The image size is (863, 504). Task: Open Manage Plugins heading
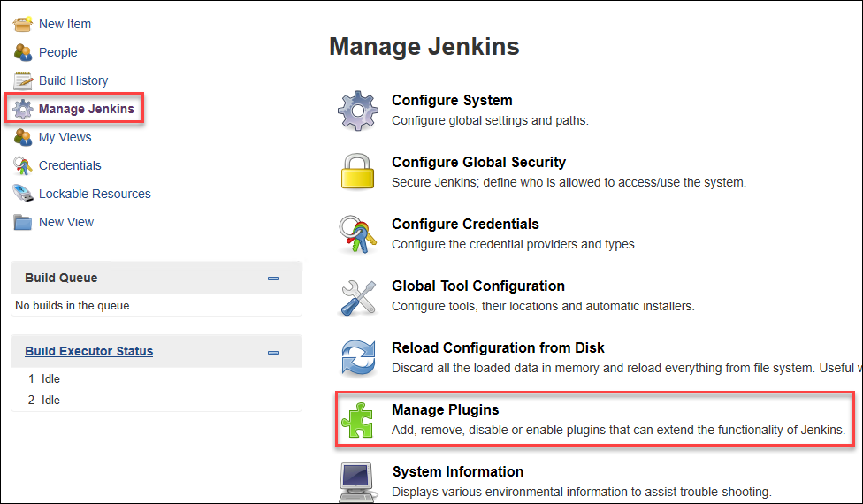coord(446,409)
